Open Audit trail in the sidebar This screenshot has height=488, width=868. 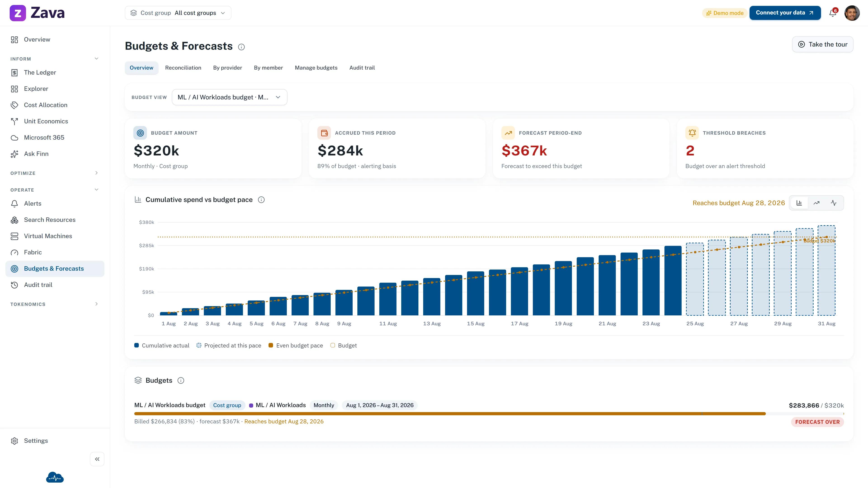[x=55, y=285]
